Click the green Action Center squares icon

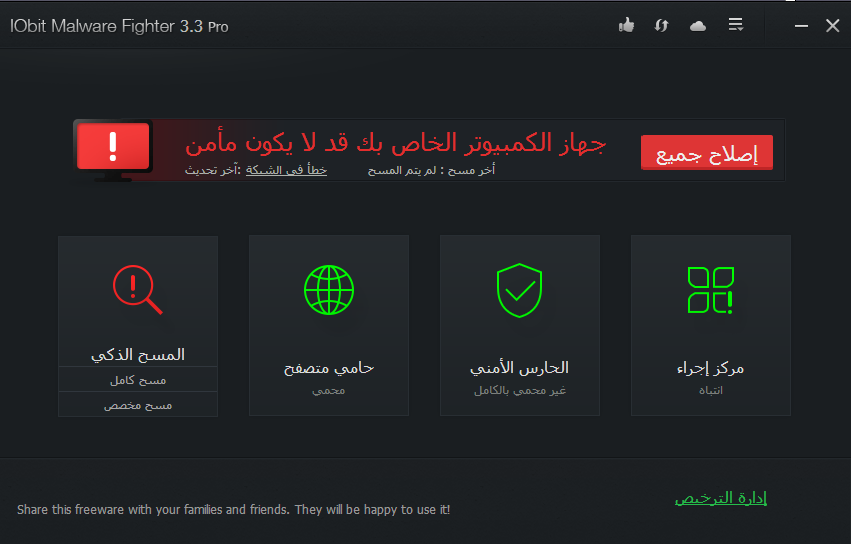711,289
